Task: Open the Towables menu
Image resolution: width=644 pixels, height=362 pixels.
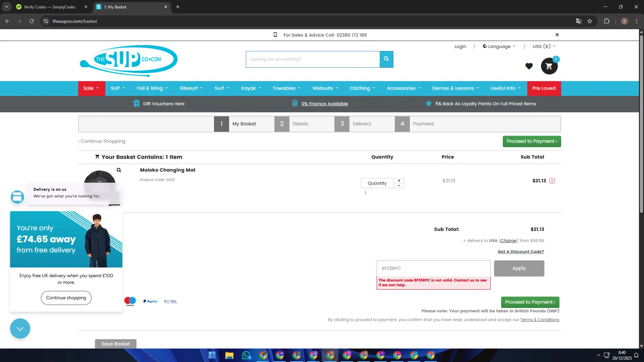Action: (287, 88)
